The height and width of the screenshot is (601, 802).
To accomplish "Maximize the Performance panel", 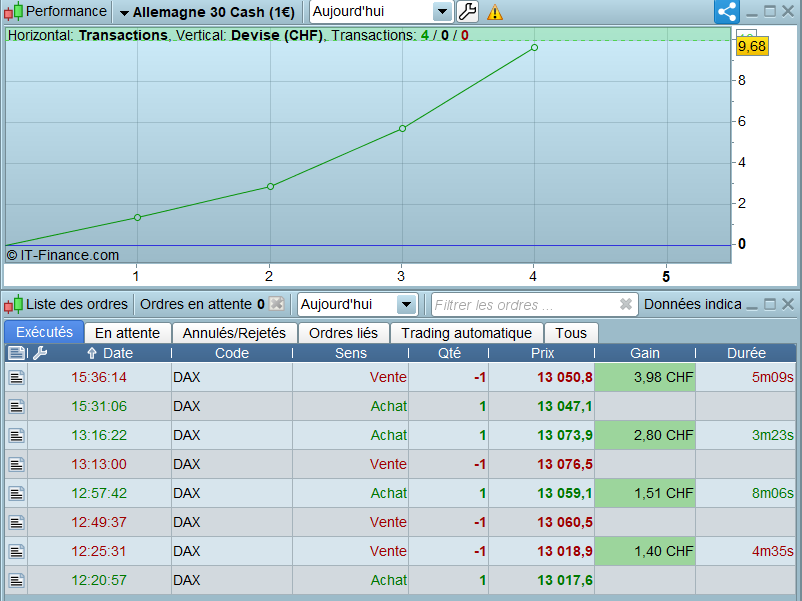I will click(x=770, y=11).
